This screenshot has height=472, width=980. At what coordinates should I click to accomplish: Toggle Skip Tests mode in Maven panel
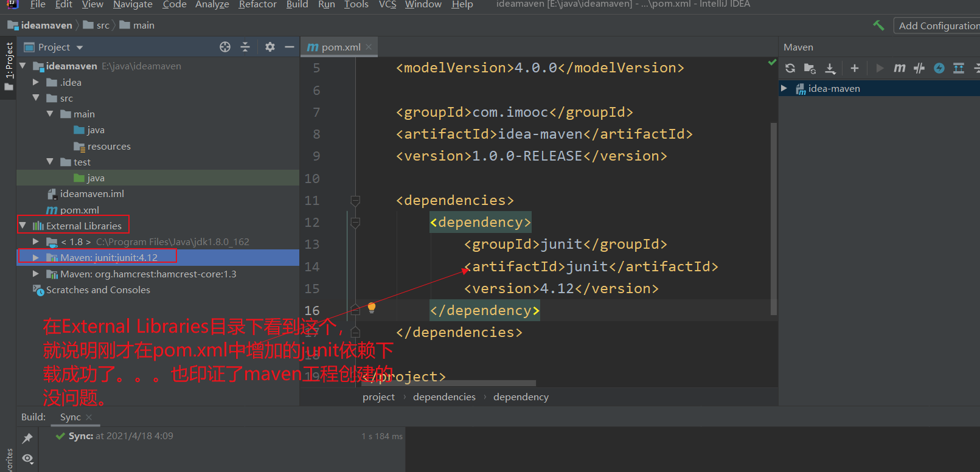[x=919, y=68]
